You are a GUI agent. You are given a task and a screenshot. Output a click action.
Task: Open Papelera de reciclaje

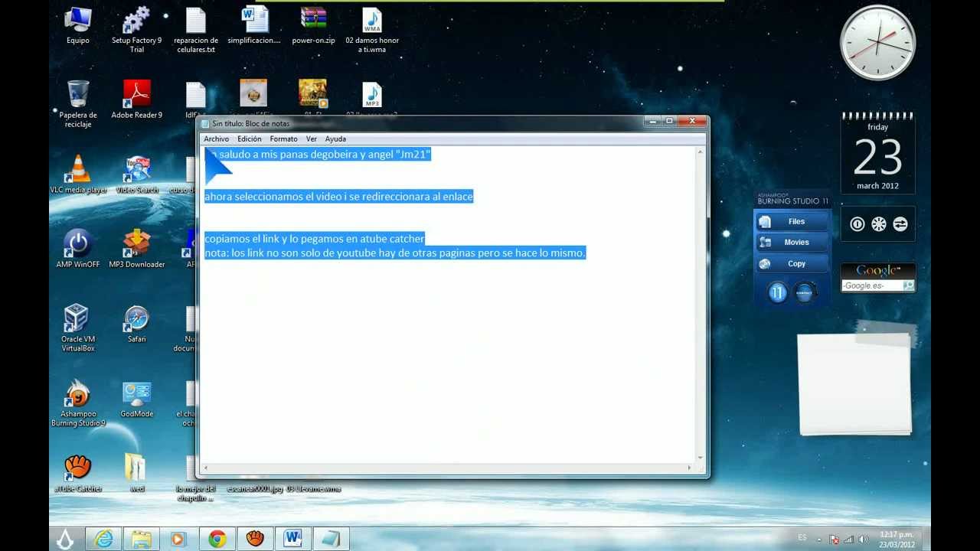point(78,103)
